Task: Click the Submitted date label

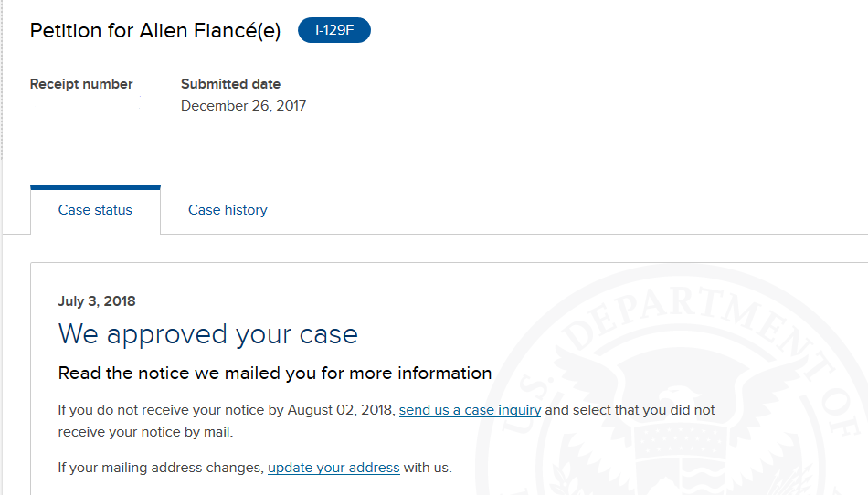Action: (x=231, y=84)
